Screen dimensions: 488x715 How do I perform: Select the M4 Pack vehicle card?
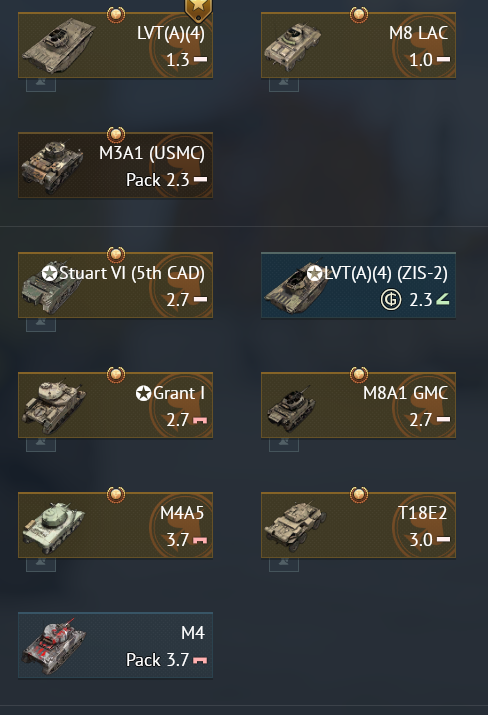(115, 645)
